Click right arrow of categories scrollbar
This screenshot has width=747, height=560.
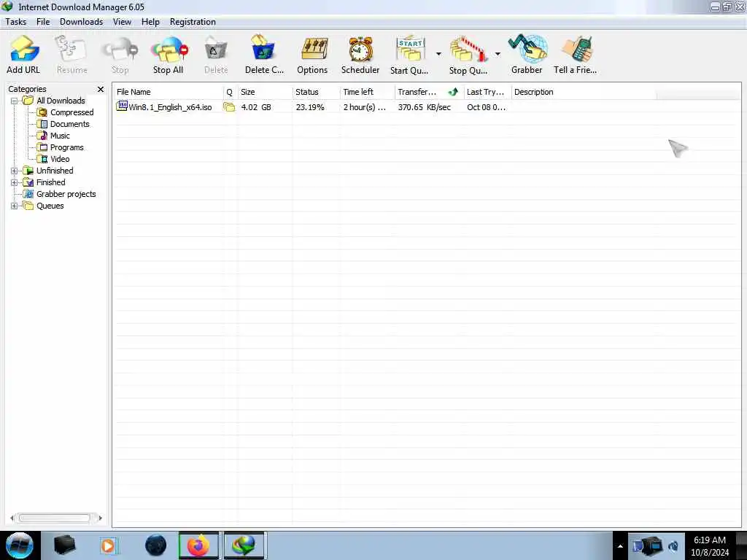click(x=99, y=518)
